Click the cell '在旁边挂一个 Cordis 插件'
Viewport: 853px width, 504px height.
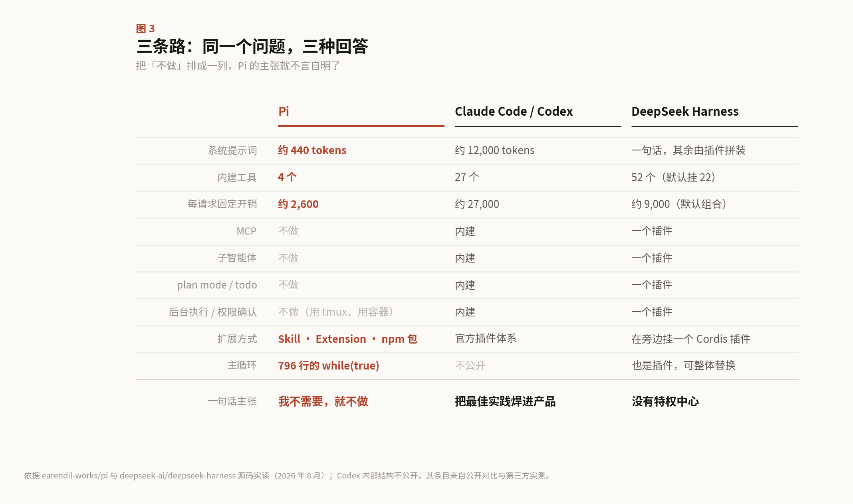691,339
